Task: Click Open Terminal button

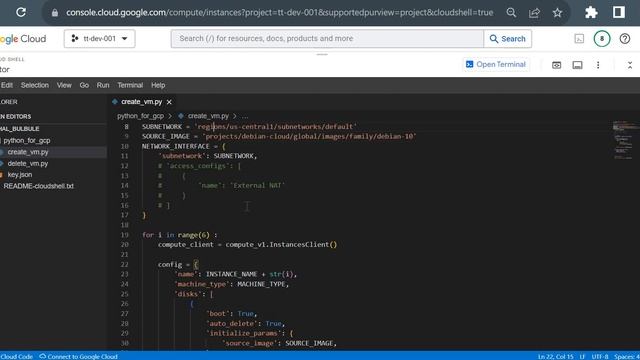Action: 496,64
